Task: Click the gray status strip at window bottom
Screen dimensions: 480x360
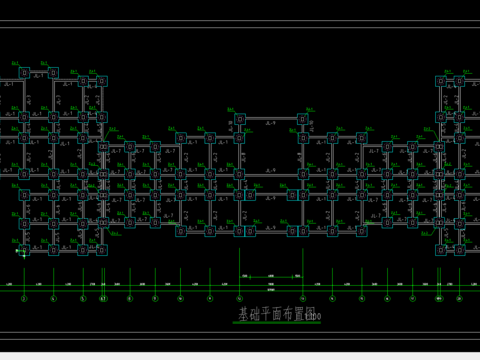Action: 240,356
